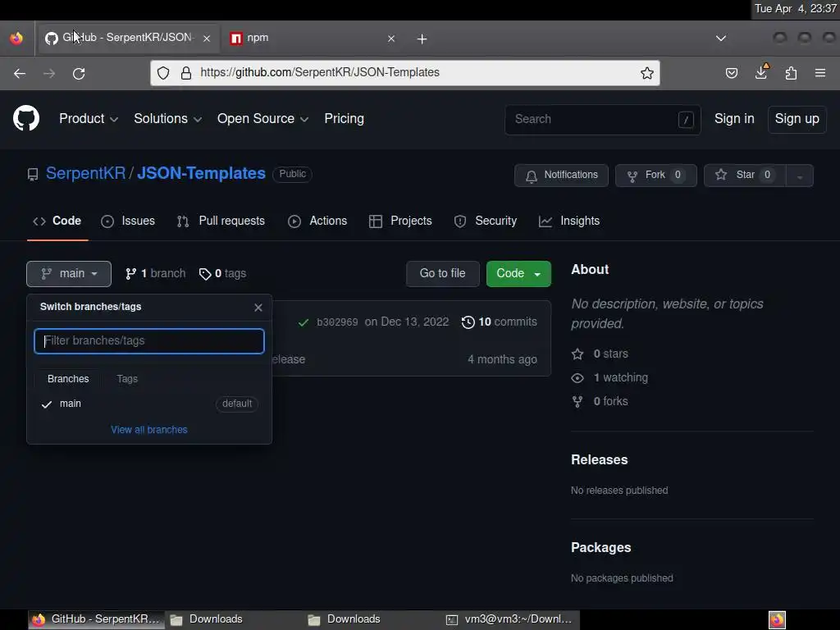View the 0 stars link
The height and width of the screenshot is (630, 840).
[x=600, y=354]
